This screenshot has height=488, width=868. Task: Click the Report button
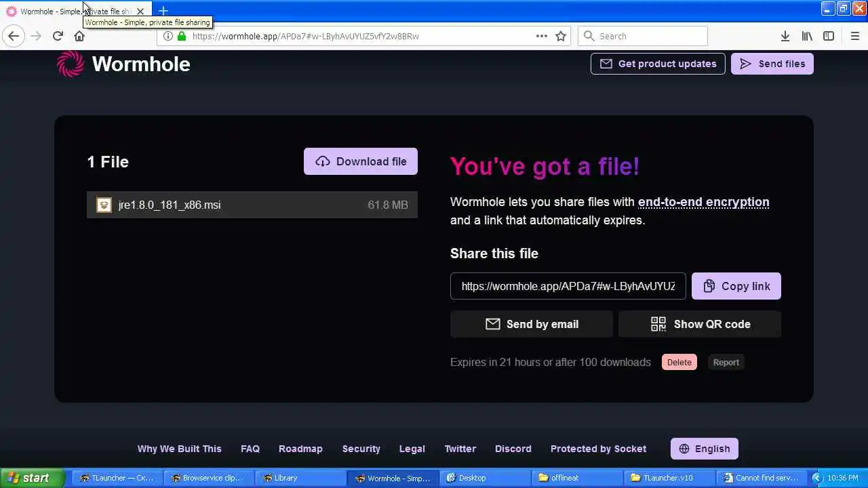tap(726, 362)
